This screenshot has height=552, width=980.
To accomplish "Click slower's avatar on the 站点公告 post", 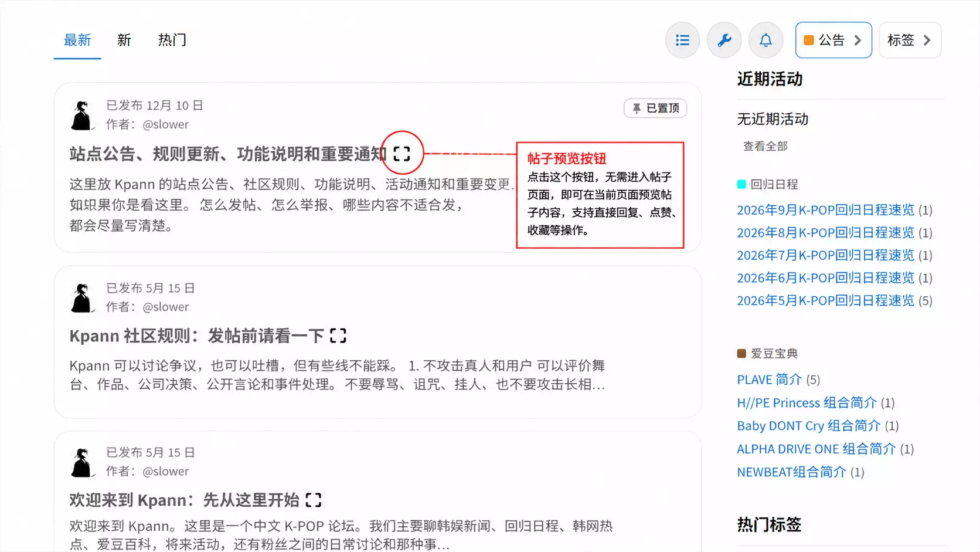I will point(82,115).
